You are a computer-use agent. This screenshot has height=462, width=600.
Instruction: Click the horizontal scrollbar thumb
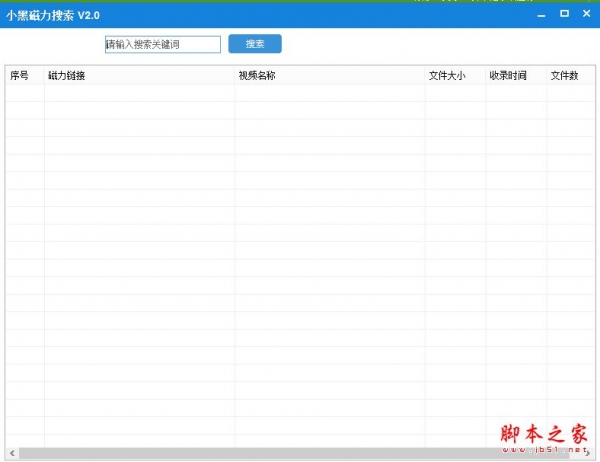tap(294, 453)
